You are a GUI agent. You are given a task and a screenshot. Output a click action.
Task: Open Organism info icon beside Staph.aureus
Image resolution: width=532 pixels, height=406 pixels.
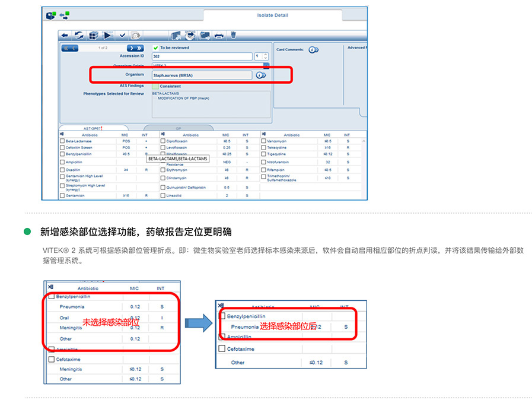(x=260, y=75)
